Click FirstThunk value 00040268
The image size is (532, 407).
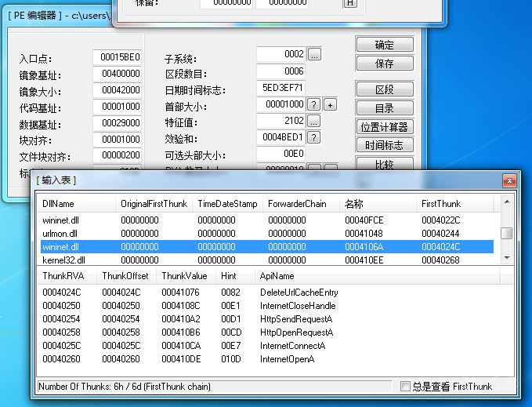point(440,260)
